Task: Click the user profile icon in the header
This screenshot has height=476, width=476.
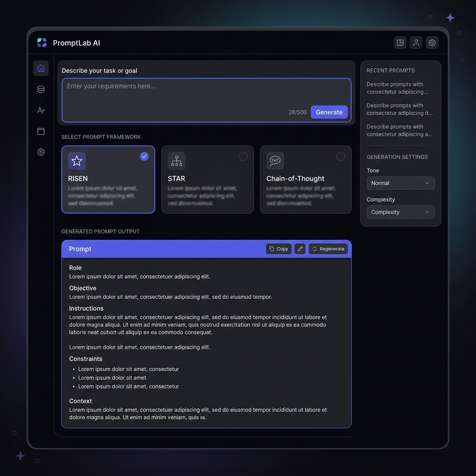Action: click(416, 42)
